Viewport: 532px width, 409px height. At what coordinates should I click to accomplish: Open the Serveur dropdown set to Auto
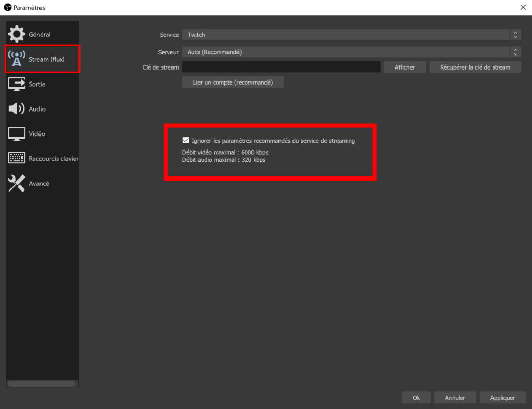[351, 52]
